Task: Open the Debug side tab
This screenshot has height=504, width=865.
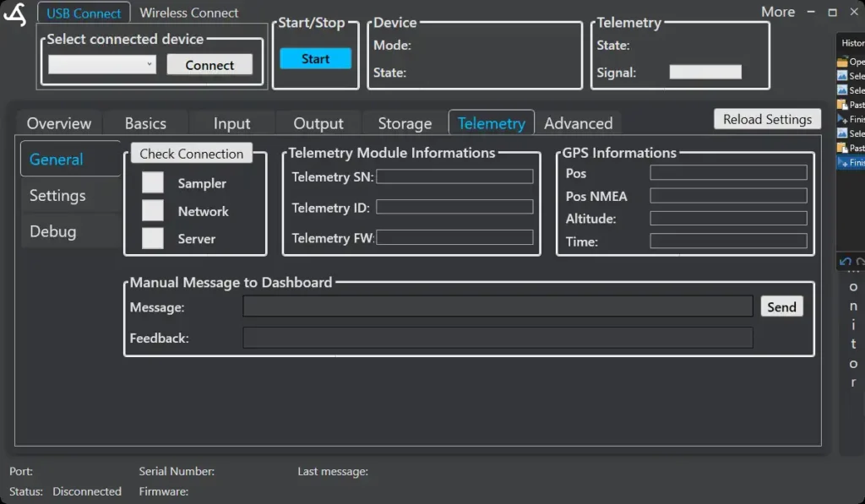Action: [x=71, y=231]
